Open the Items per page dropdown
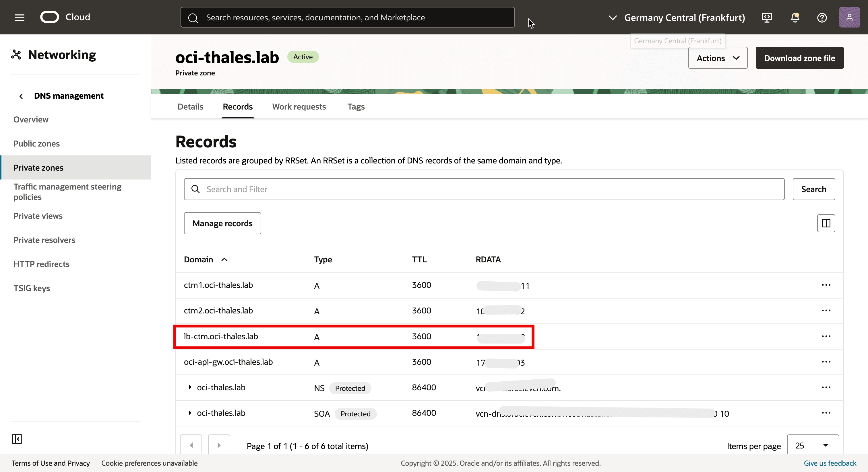The width and height of the screenshot is (868, 472). [x=813, y=445]
